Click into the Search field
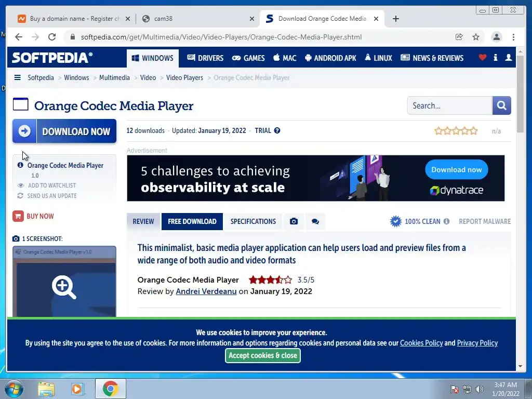Image resolution: width=532 pixels, height=399 pixels. coord(449,105)
